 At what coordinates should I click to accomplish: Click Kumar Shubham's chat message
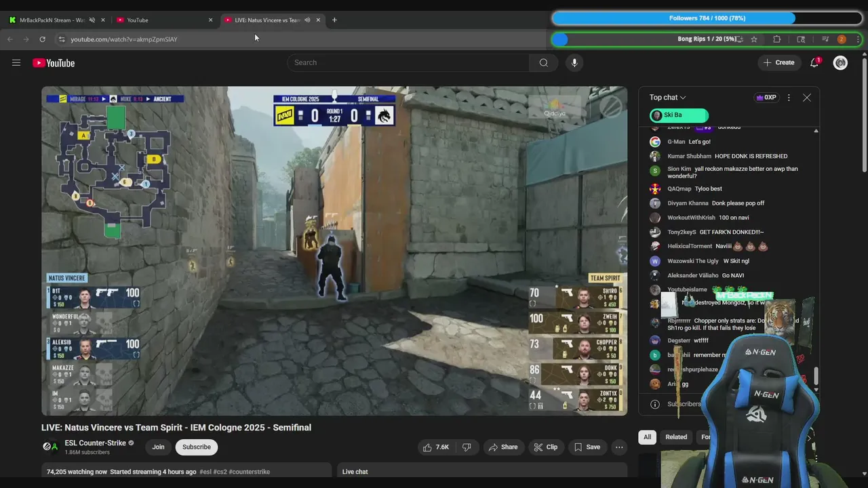point(751,156)
